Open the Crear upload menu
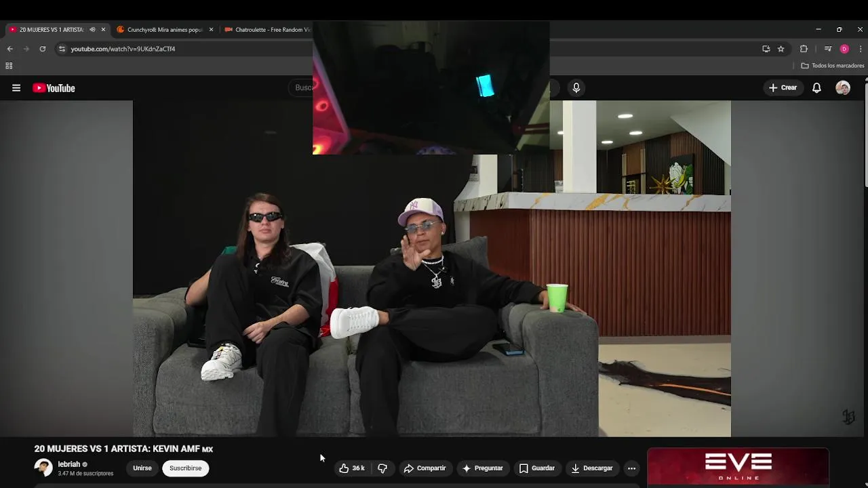868x488 pixels. coord(783,87)
